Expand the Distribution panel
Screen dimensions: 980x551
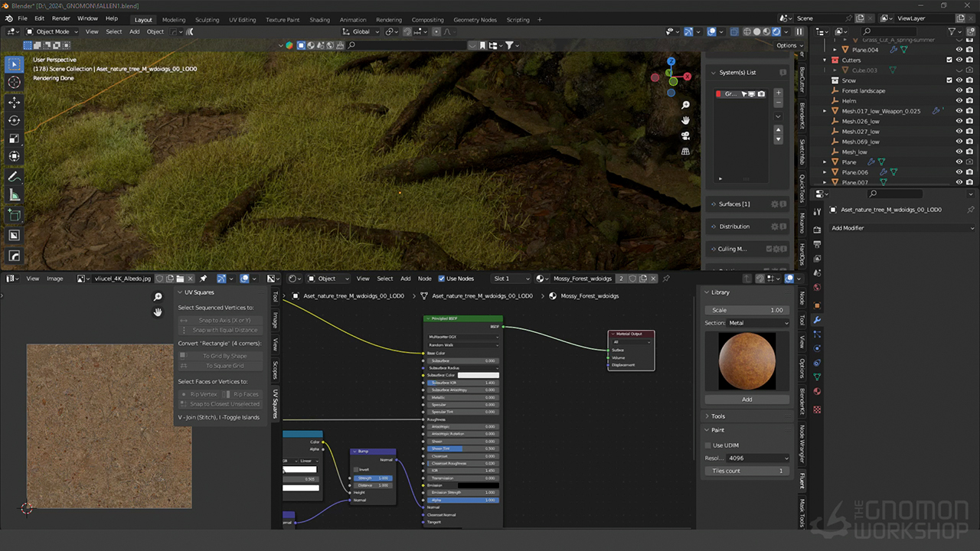pos(734,227)
